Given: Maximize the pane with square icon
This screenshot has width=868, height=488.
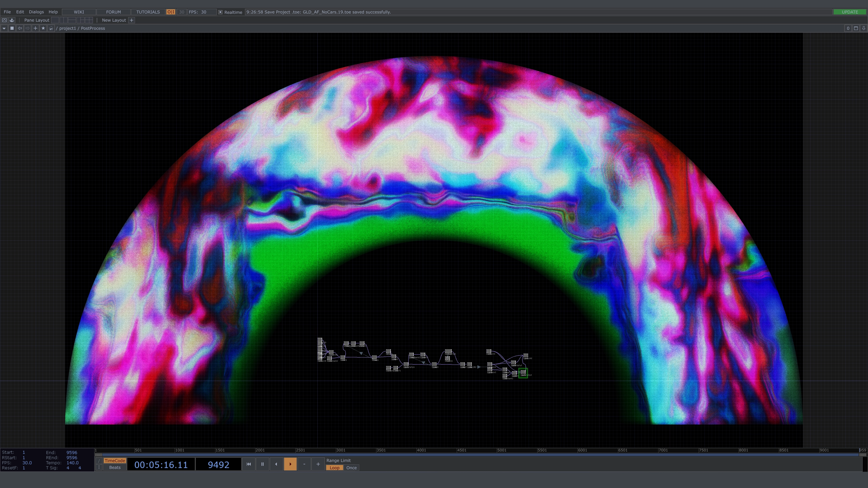Looking at the screenshot, I should click(x=856, y=28).
